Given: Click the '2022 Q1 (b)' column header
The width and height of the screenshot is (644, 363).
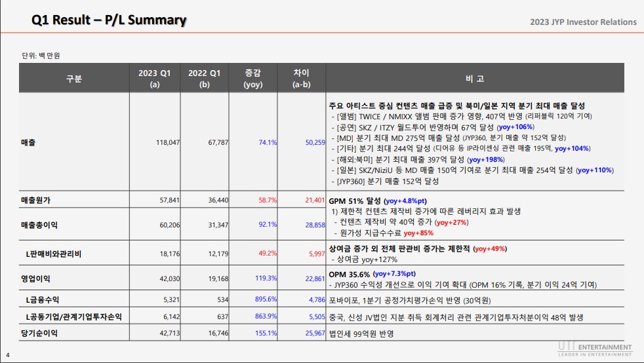Looking at the screenshot, I should [204, 79].
